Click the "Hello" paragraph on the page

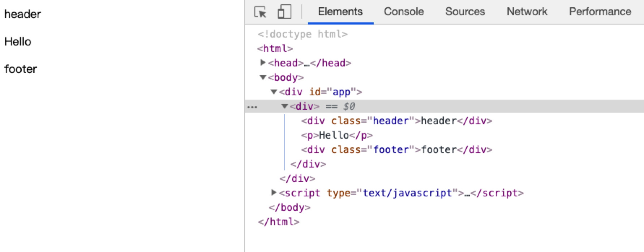(x=18, y=42)
